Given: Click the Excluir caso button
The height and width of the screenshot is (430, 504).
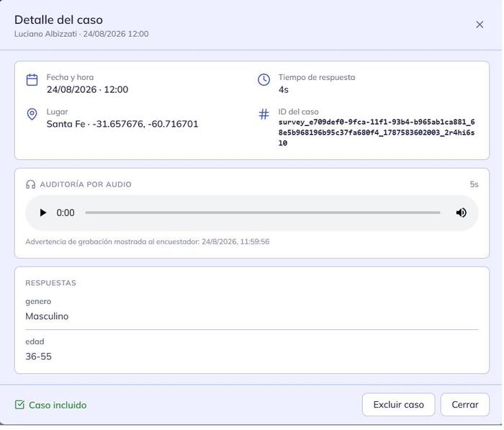Looking at the screenshot, I should pos(398,405).
